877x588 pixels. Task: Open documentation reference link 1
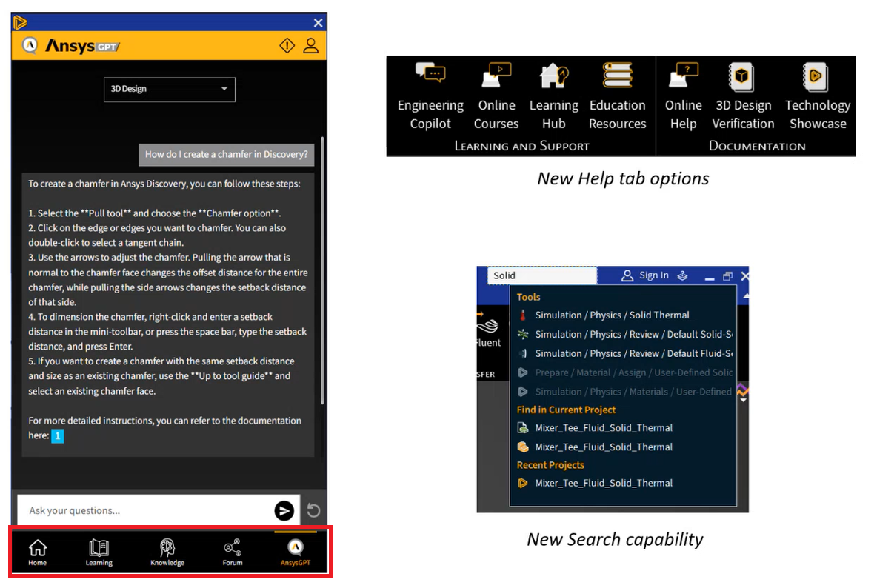coord(58,436)
